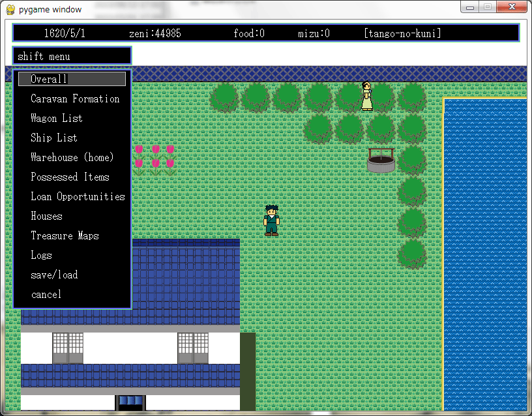Select Logs in the menu
The width and height of the screenshot is (532, 416).
(x=41, y=255)
